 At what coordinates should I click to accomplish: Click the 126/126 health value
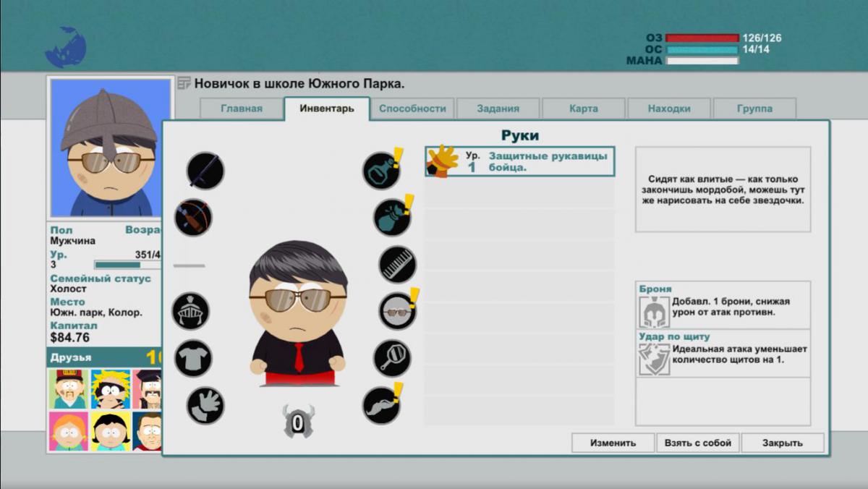762,38
